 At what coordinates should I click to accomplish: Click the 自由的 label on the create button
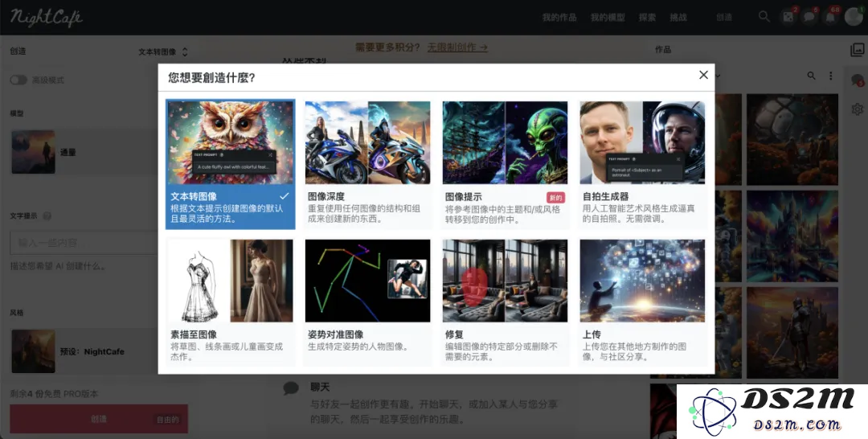pyautogui.click(x=167, y=420)
